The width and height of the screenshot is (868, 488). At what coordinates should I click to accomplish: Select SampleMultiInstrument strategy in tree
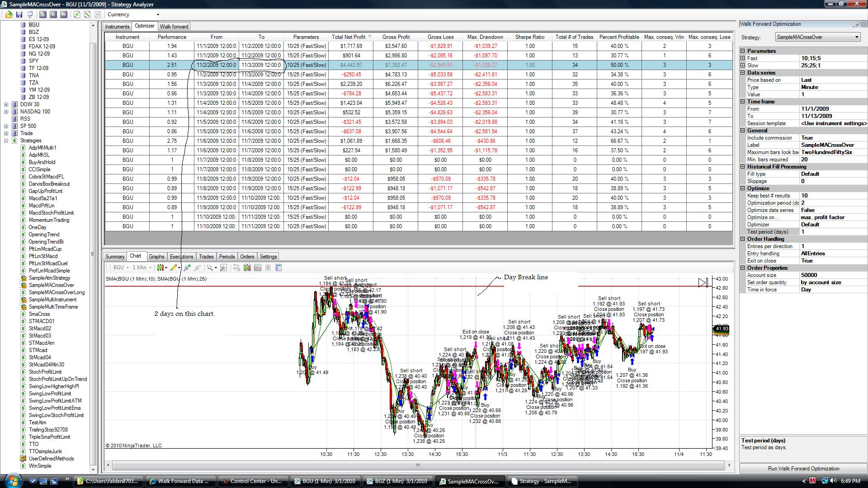click(x=52, y=300)
